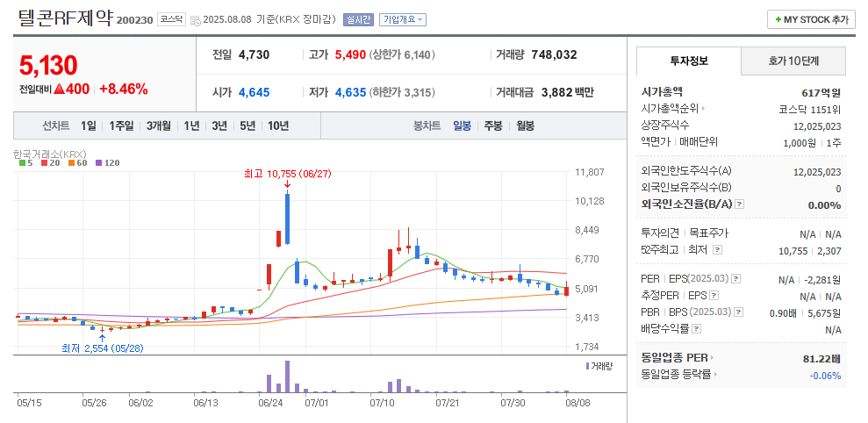Image resolution: width=868 pixels, height=423 pixels.
Task: Click the 고가 value 5,490
Action: (350, 54)
